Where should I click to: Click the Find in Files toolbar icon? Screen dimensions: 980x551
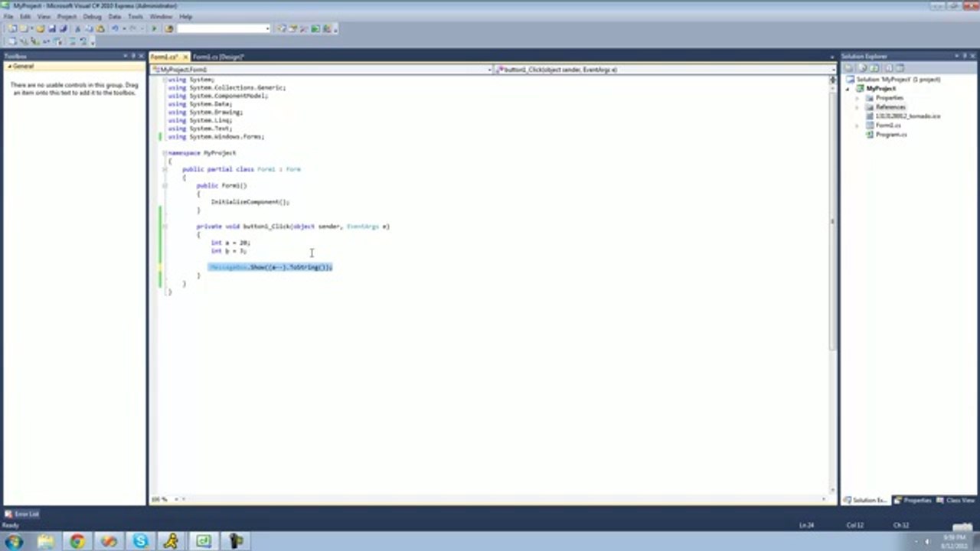169,28
